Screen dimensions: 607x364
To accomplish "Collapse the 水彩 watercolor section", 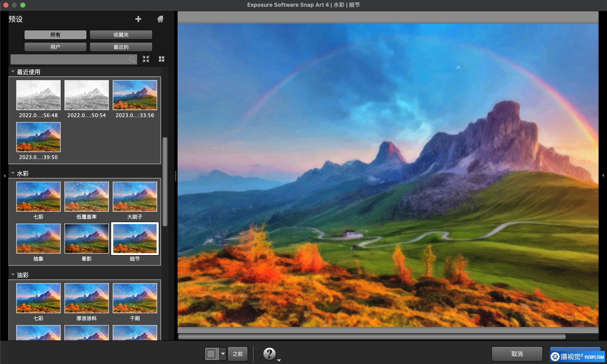I will pyautogui.click(x=13, y=173).
